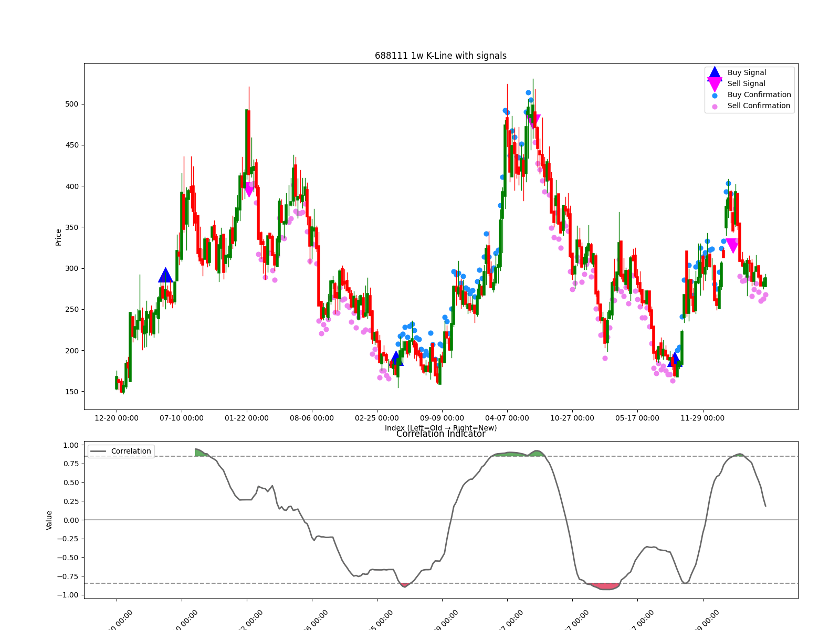Click the violet Sell Confirmation dot in legend
Image resolution: width=840 pixels, height=630 pixels.
click(715, 107)
